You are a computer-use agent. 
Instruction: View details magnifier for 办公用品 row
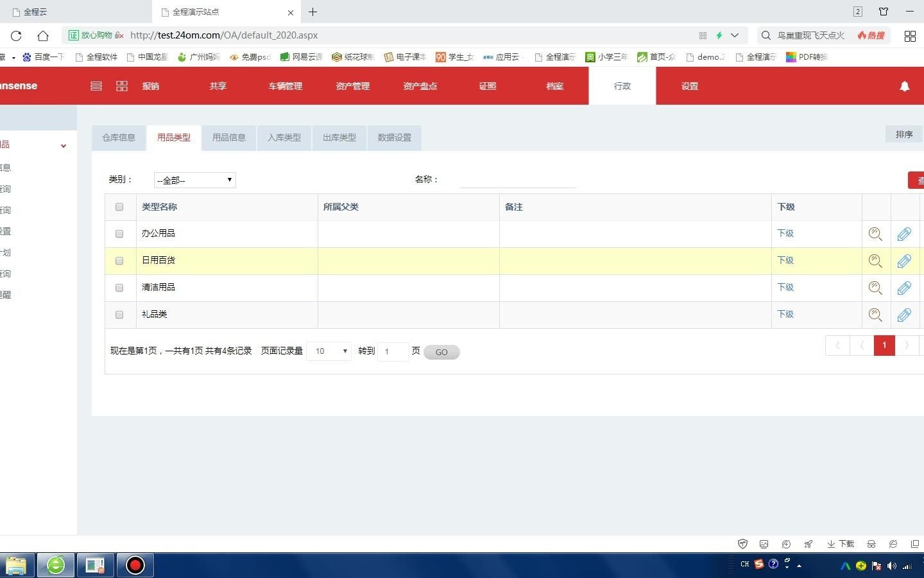click(x=875, y=234)
